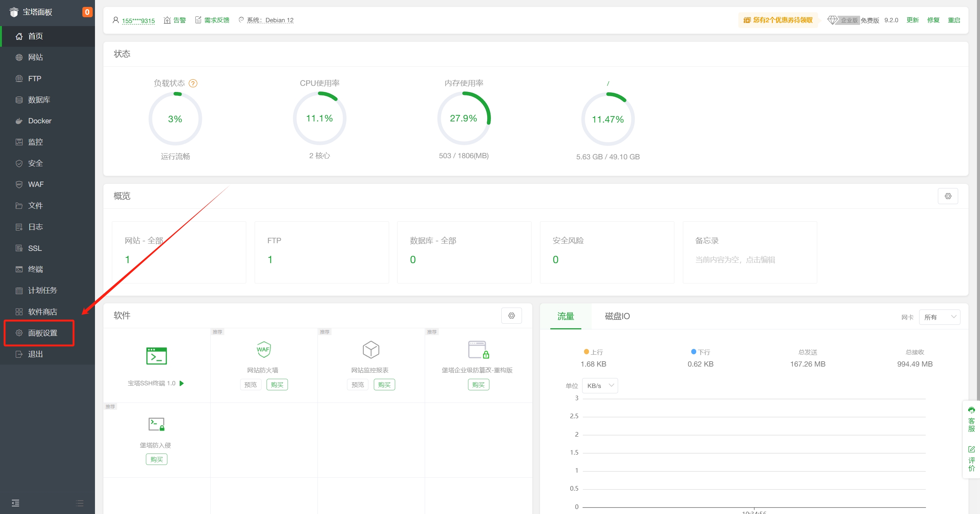The width and height of the screenshot is (980, 514).
Task: Click the 客服 customer service headset icon
Action: tap(971, 411)
